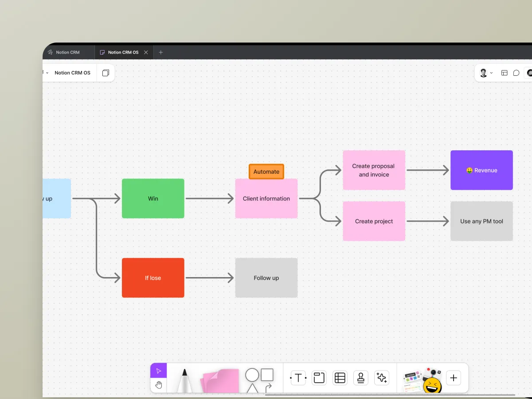Select the Move arrow tool

point(159,371)
